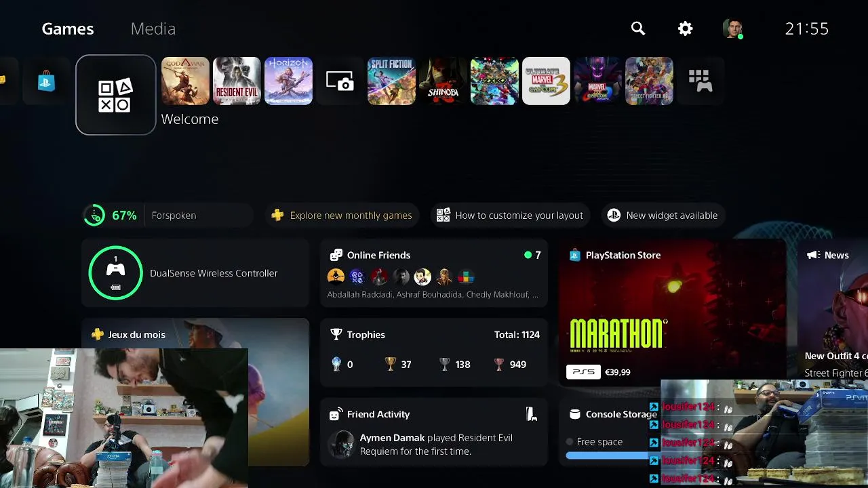
Task: Open How to customize your layout
Action: tap(510, 216)
